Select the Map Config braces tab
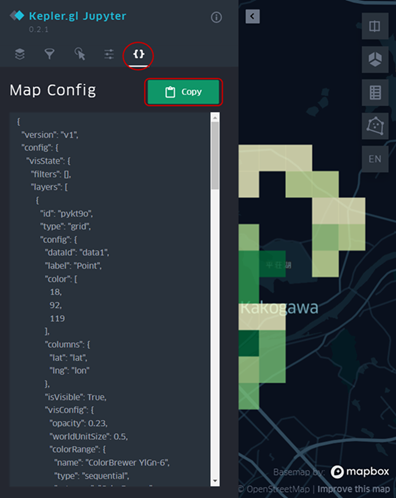Screen dimensions: 396x498 pos(139,54)
